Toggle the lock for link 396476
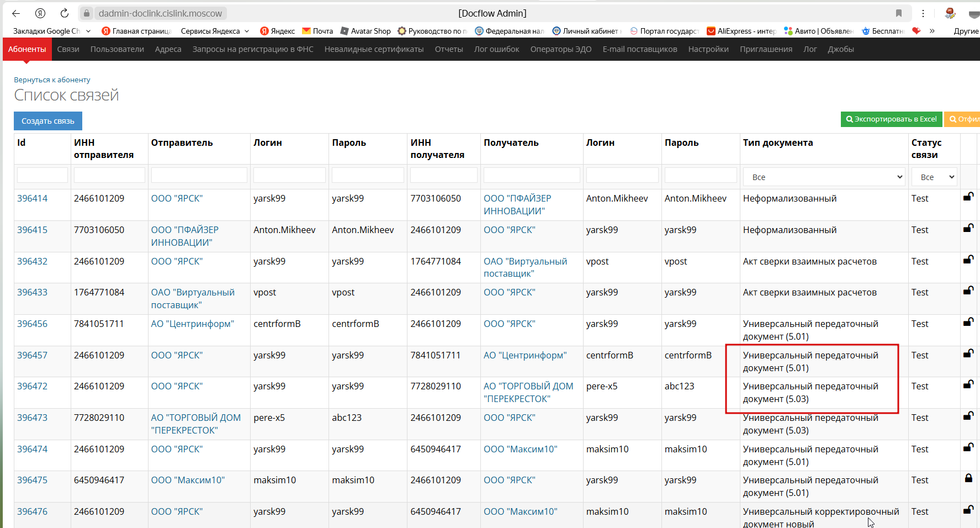Image resolution: width=980 pixels, height=528 pixels. pos(968,509)
